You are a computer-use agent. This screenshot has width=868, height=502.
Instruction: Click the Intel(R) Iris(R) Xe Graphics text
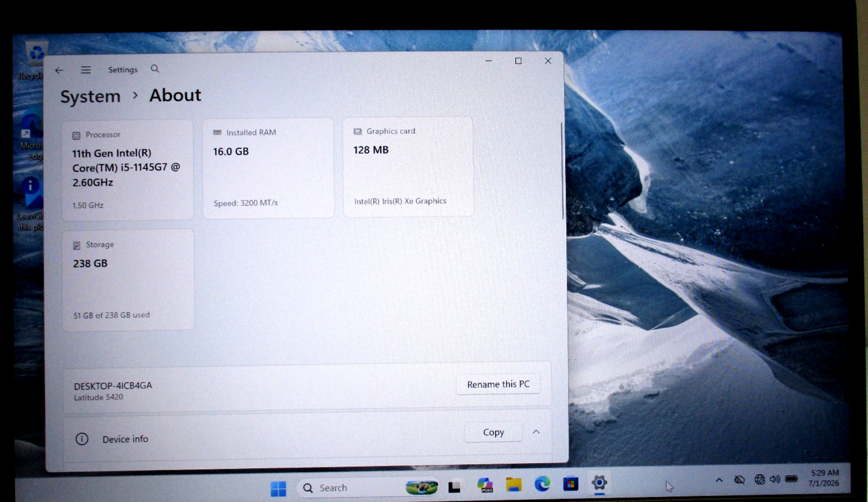click(400, 201)
